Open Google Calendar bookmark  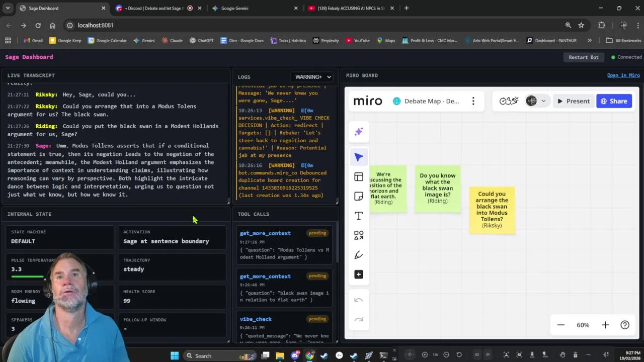point(107,40)
